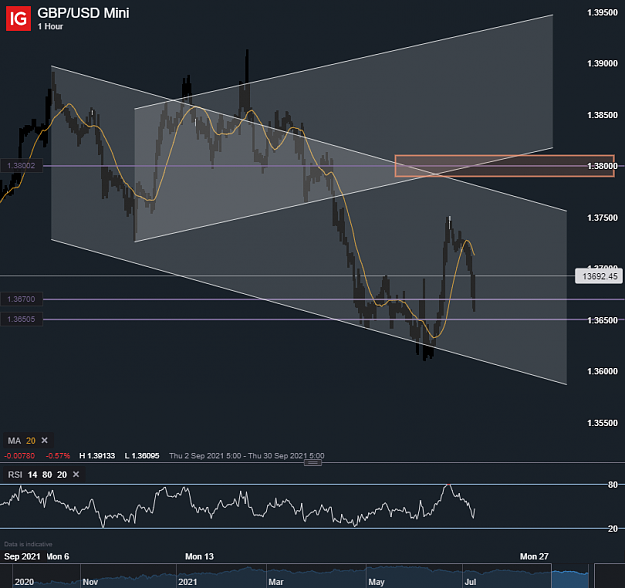The image size is (625, 588).
Task: Click the 1.38002 horizontal line label
Action: point(22,165)
